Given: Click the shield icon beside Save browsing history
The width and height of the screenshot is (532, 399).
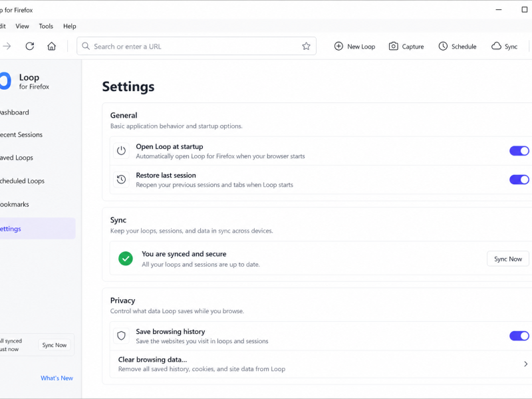Looking at the screenshot, I should point(121,336).
